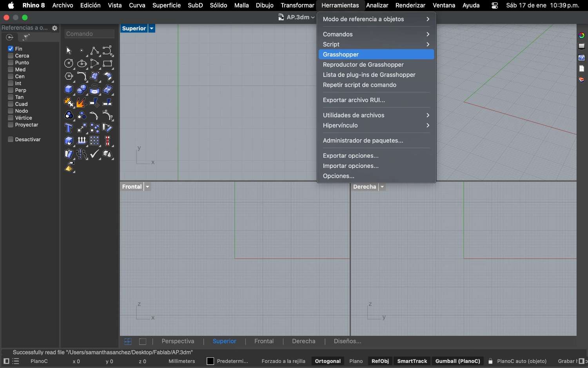Switch to the Perspectiva viewport tab

point(178,341)
